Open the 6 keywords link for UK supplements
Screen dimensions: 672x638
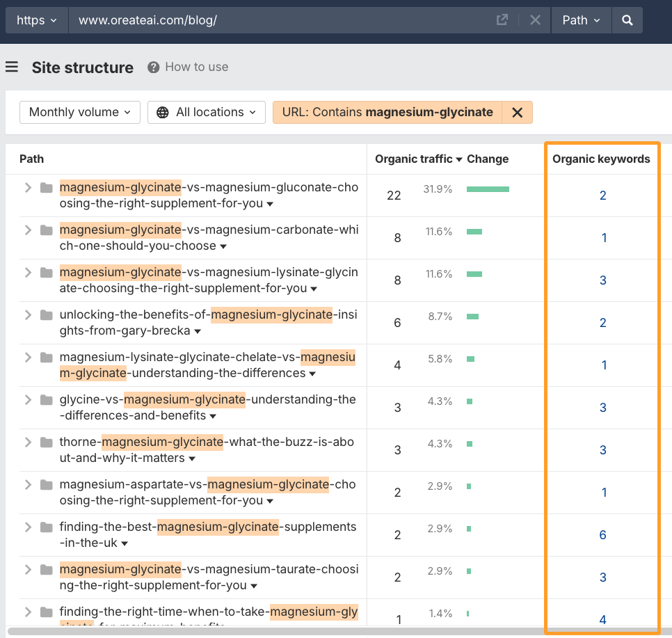(602, 535)
